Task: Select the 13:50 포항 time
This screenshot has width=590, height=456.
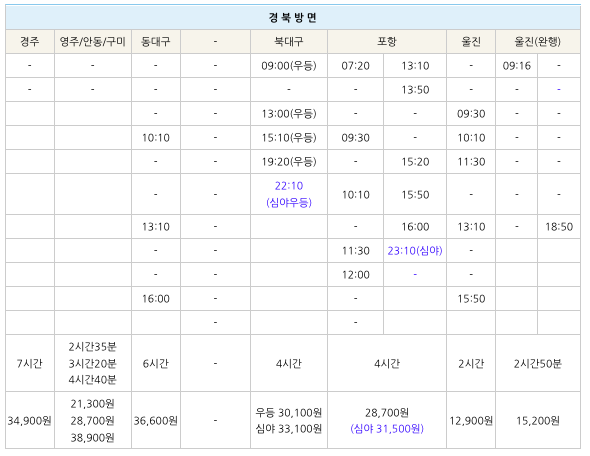Action: point(415,90)
